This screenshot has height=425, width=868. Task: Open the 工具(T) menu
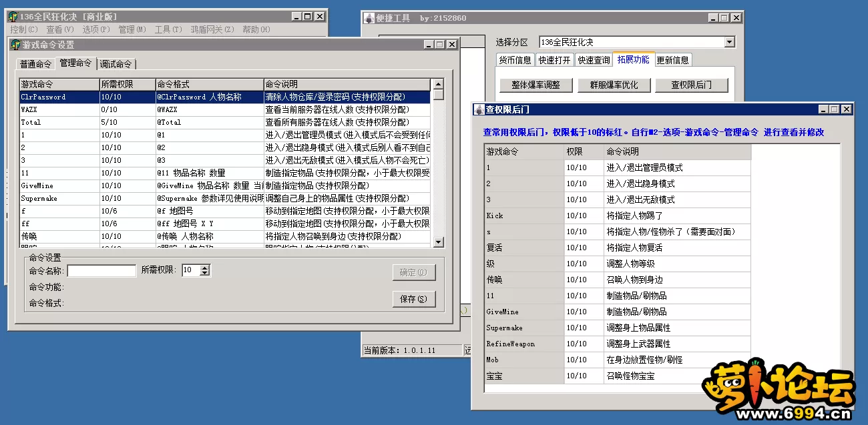(168, 29)
